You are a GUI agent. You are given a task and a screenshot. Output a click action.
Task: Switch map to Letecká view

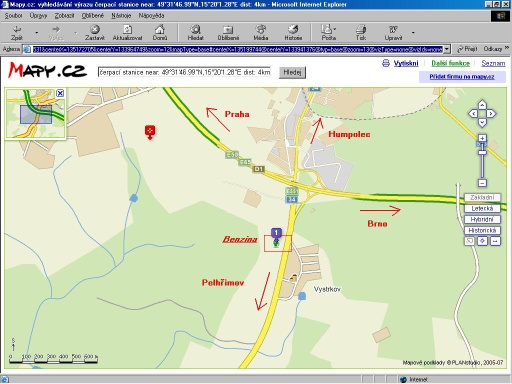pos(482,208)
